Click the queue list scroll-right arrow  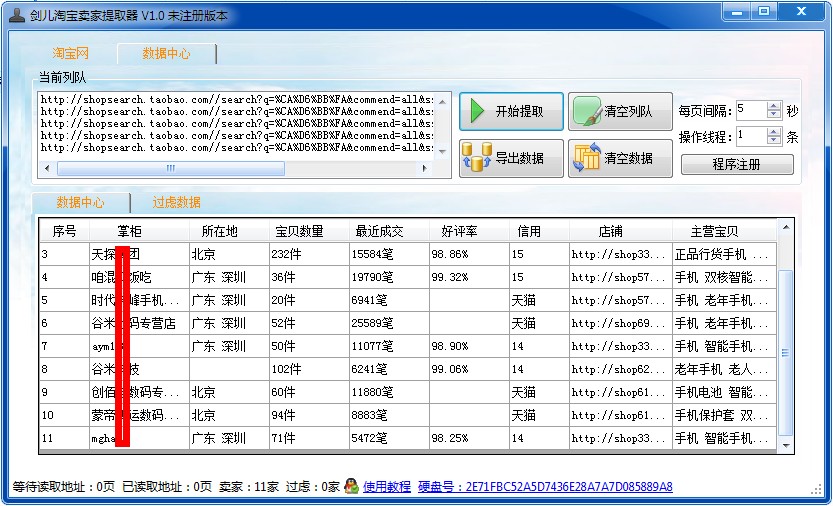pyautogui.click(x=424, y=168)
